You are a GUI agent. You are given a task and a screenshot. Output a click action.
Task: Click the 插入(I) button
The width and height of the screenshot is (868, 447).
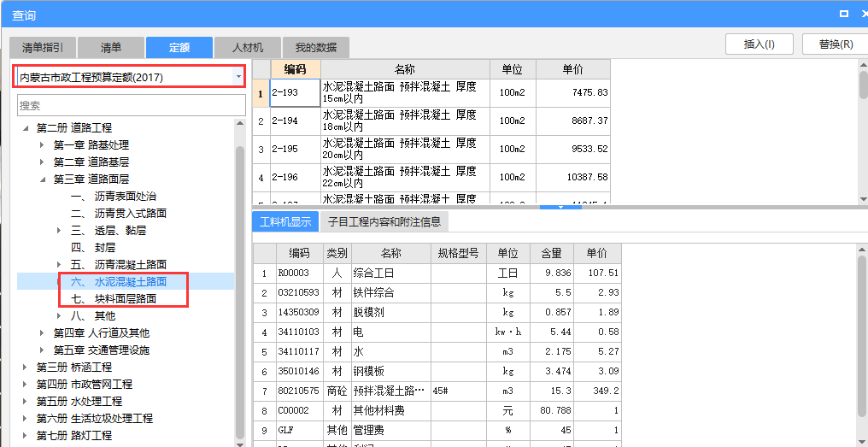pos(759,44)
